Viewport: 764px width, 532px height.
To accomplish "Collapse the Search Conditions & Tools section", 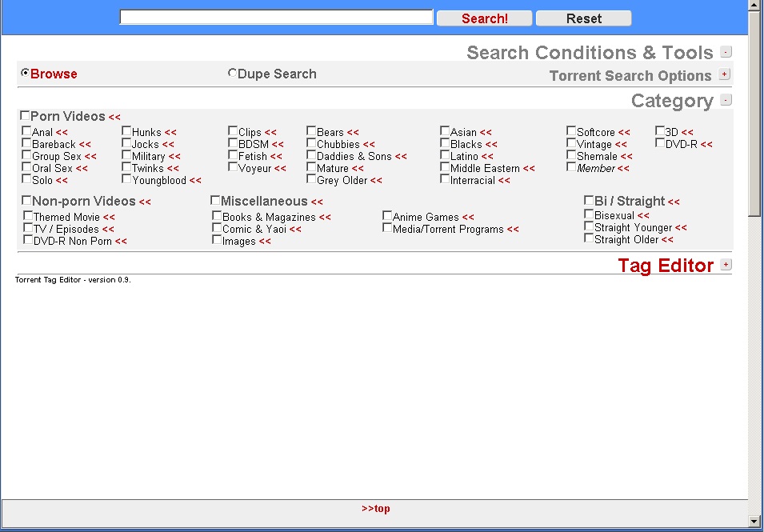I will point(726,52).
